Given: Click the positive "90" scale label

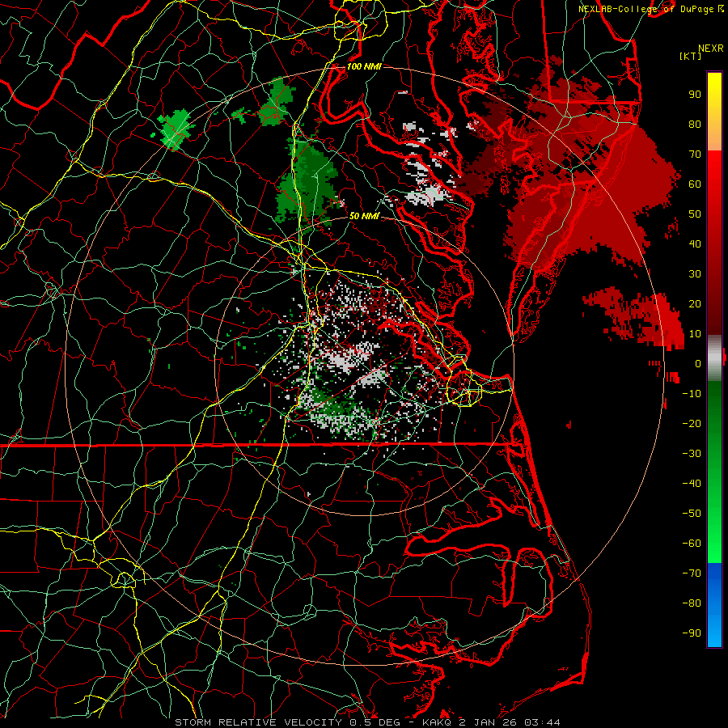Looking at the screenshot, I should (x=695, y=95).
